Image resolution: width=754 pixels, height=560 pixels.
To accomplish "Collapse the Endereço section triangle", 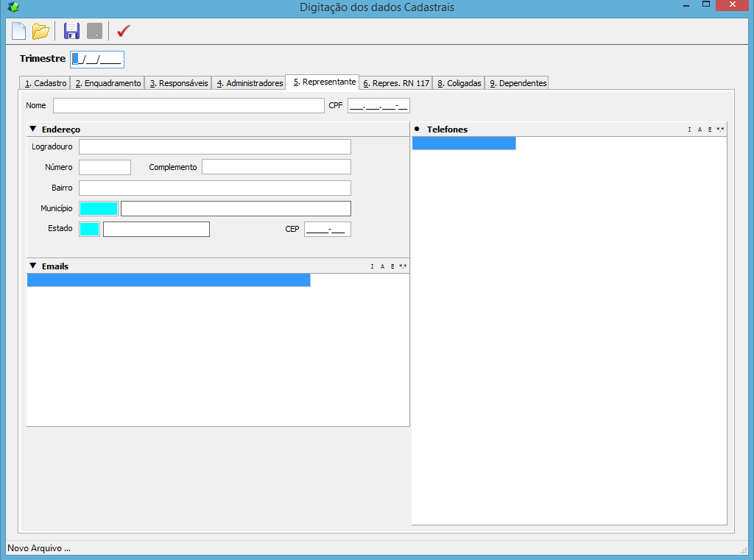I will 32,129.
